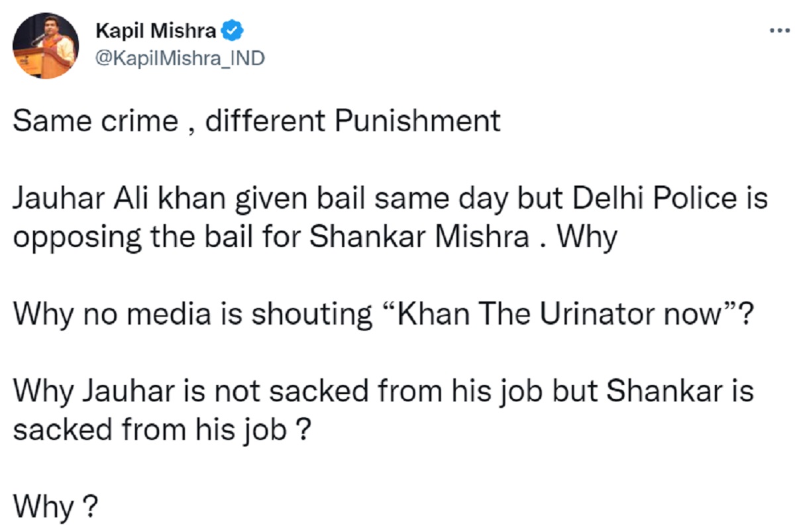Click the line "Same crime , different Punishment"
Viewport: 795px width, 532px height.
click(256, 121)
